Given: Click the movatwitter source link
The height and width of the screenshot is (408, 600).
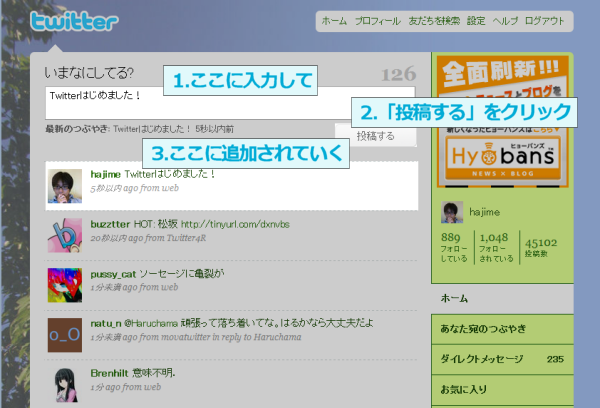Looking at the screenshot, I should 185,337.
